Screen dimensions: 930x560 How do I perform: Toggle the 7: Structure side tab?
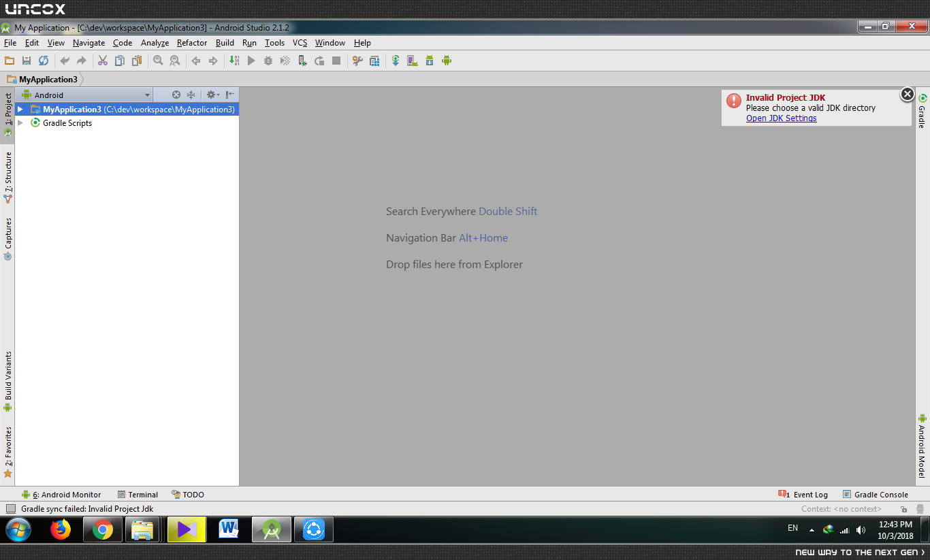(7, 178)
